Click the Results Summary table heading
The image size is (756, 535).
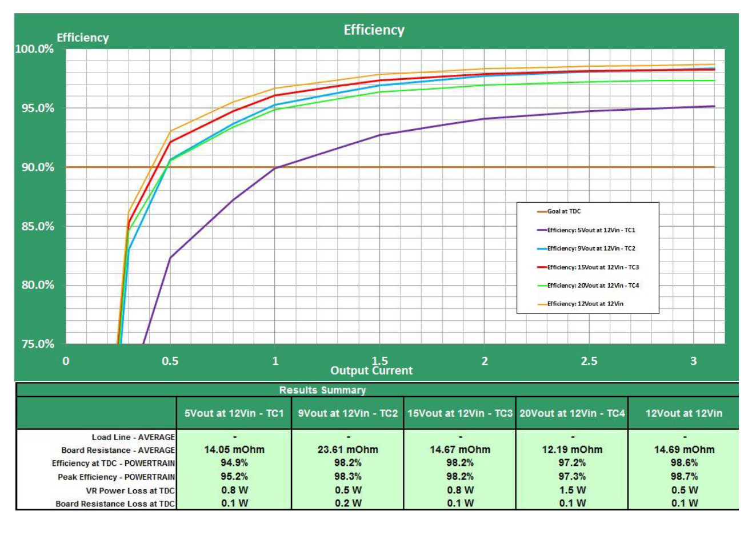(x=322, y=390)
